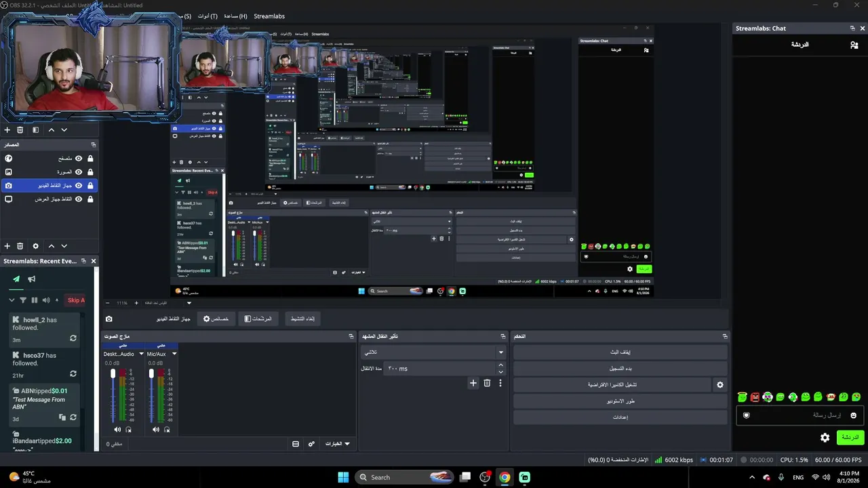Zoom in the preview with plus icon
This screenshot has height=488, width=868.
click(136, 303)
